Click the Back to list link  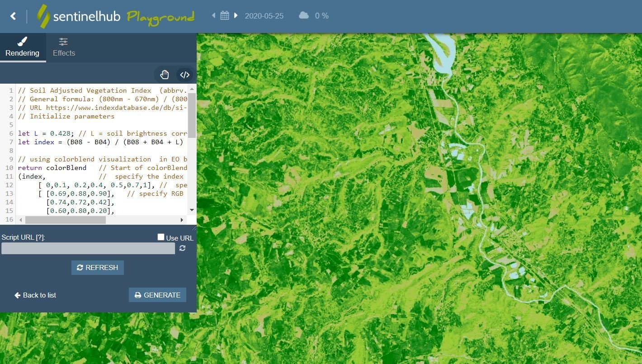click(35, 295)
